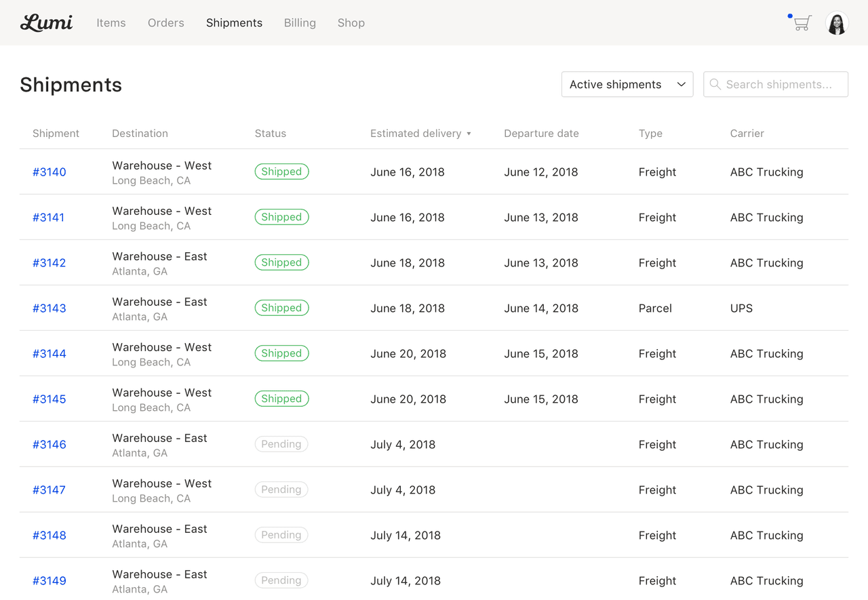Click the user profile avatar
The width and height of the screenshot is (868, 600).
click(837, 23)
